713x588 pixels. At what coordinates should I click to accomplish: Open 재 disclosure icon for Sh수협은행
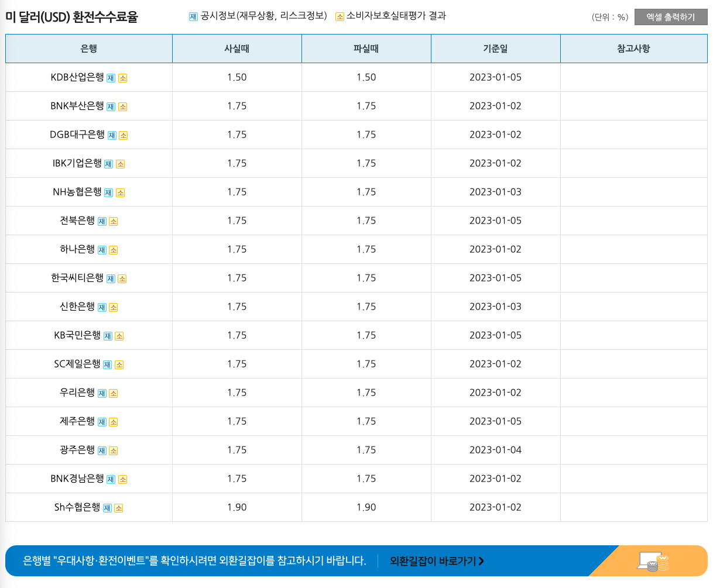(x=107, y=508)
